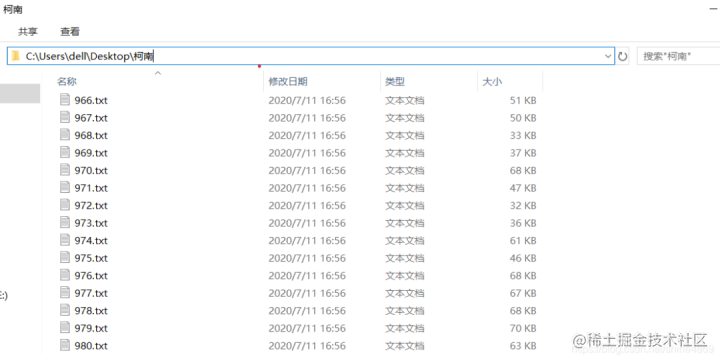720x361 pixels.
Task: Open the 查看 ribbon tab
Action: [70, 32]
